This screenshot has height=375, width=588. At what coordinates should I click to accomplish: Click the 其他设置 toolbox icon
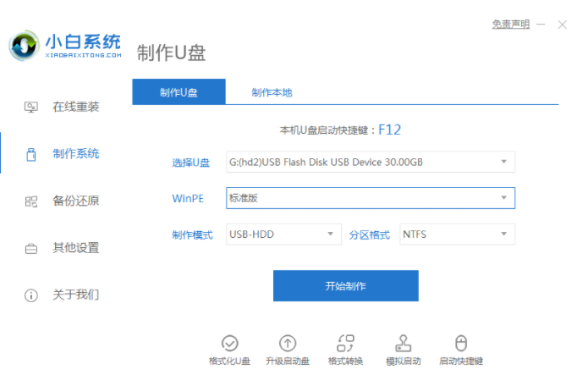click(x=31, y=248)
